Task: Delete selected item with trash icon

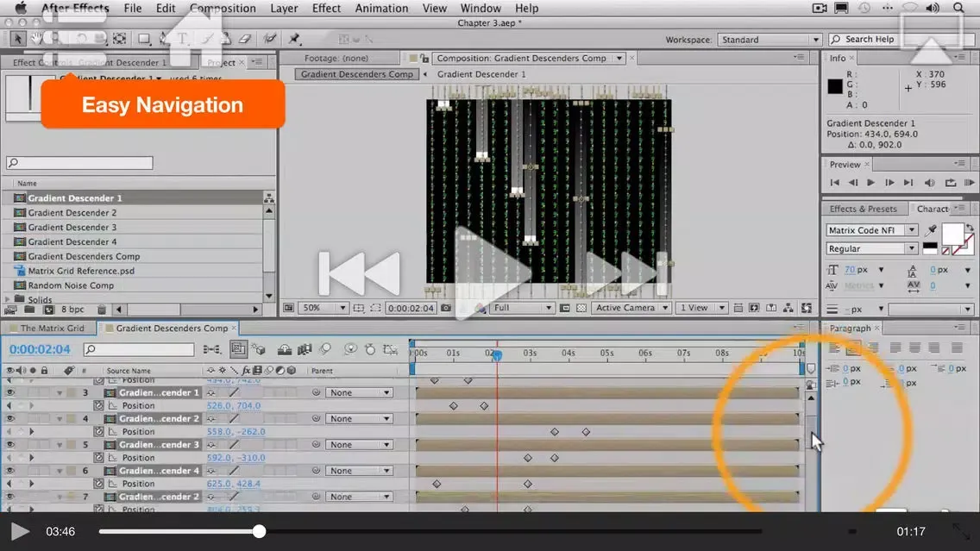Action: (x=102, y=310)
